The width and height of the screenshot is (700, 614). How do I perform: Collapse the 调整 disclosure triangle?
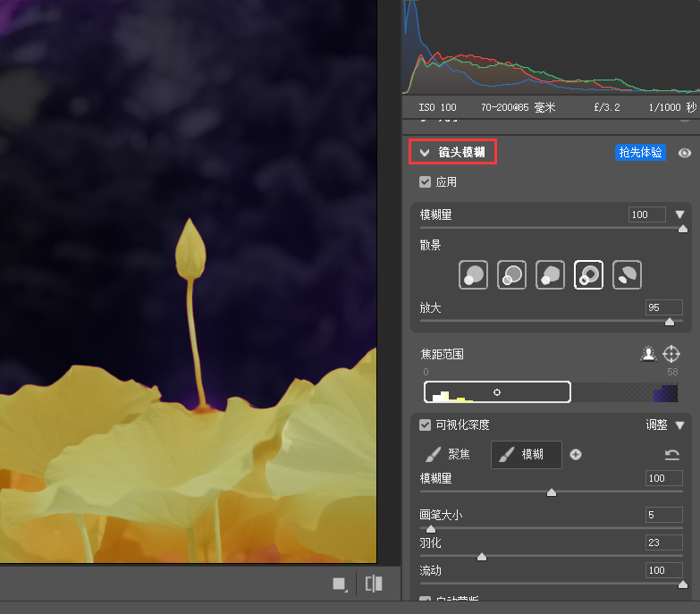pos(680,425)
